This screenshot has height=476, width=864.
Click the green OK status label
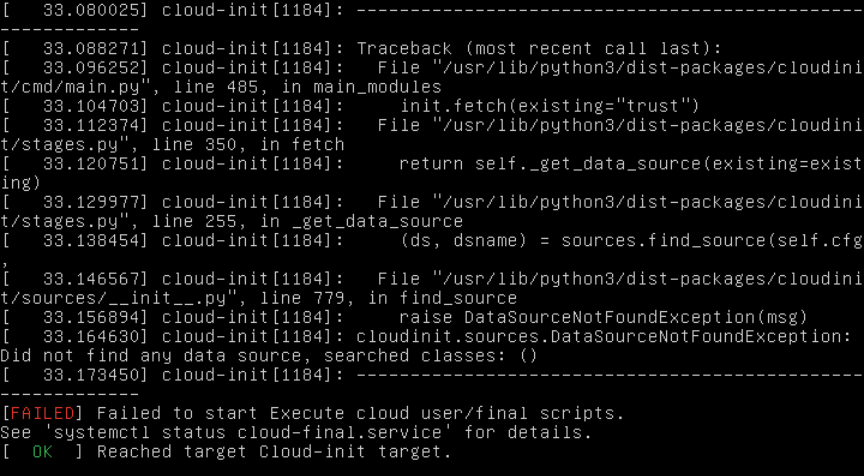click(42, 452)
